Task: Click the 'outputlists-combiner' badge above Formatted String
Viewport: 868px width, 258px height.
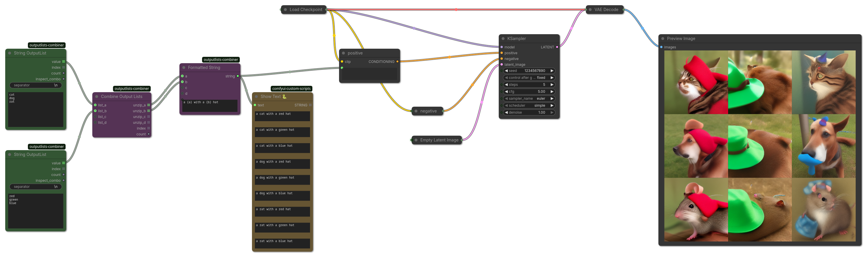Action: tap(221, 60)
